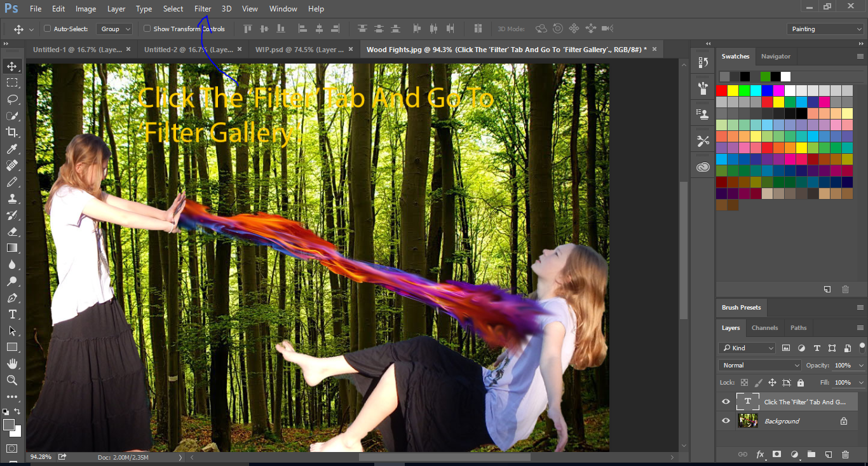
Task: Open the Painting workspace dropdown
Action: [825, 29]
